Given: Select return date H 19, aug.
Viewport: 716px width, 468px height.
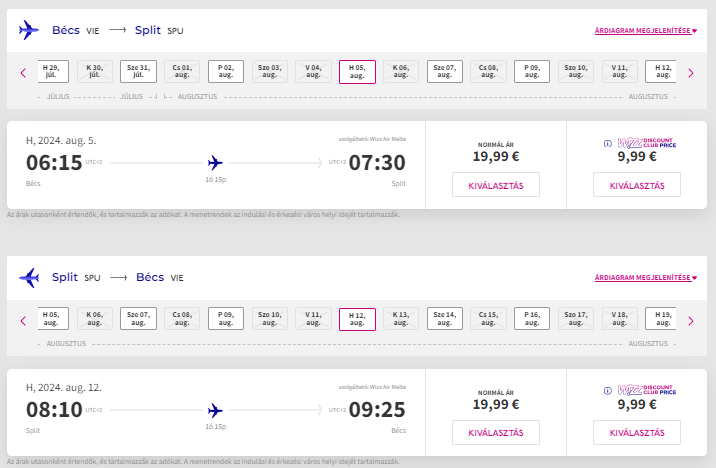Looking at the screenshot, I should coord(661,318).
